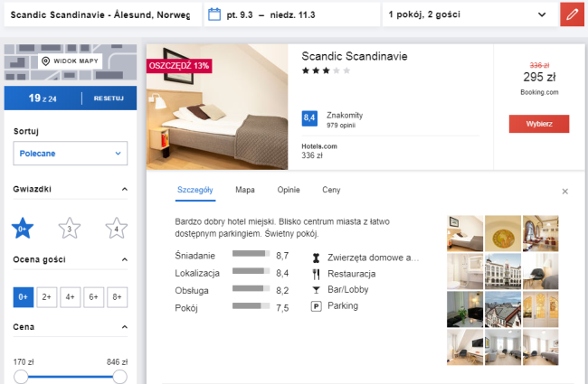Screen dimensions: 588x384
Task: Switch to the Opinie tab
Action: 289,190
